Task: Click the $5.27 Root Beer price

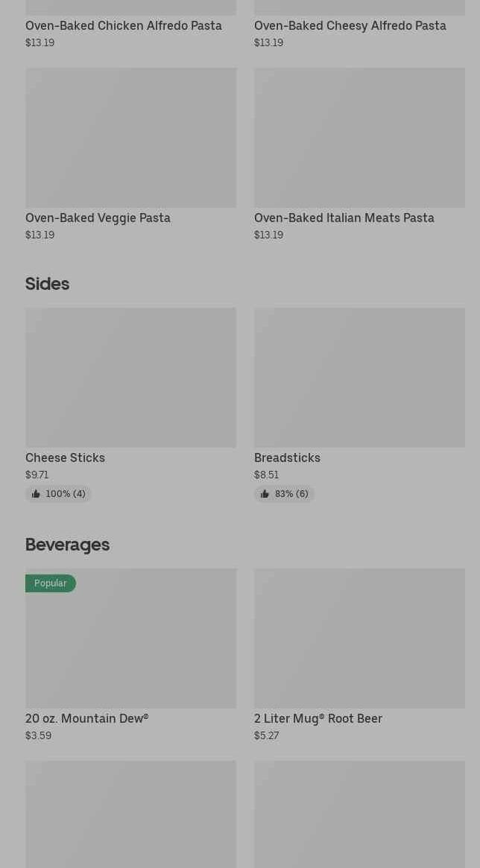Action: coord(266,735)
